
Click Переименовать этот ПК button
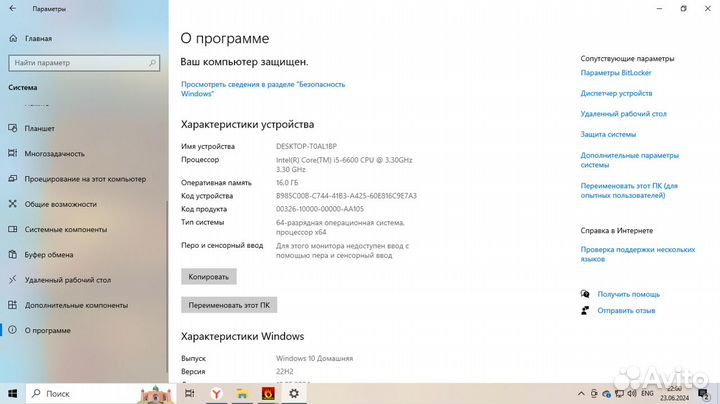pos(229,305)
